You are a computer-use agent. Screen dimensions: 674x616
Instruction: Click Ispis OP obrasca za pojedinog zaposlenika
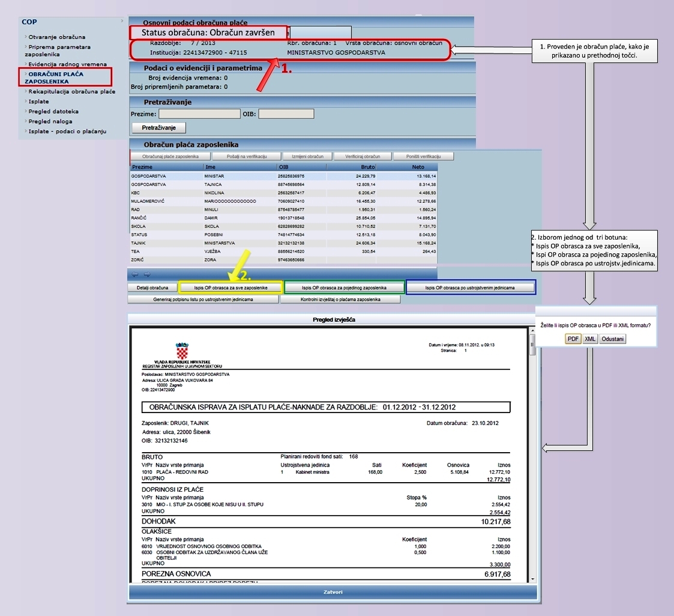345,288
